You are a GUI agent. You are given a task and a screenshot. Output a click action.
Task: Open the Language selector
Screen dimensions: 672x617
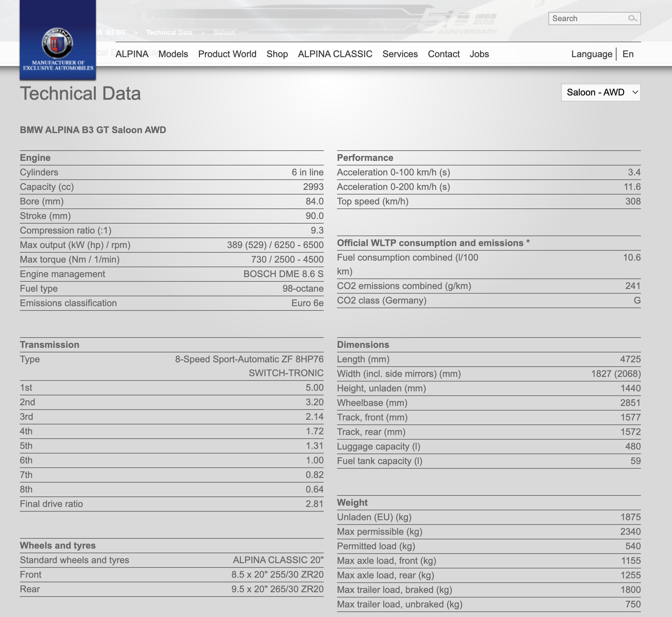(591, 54)
